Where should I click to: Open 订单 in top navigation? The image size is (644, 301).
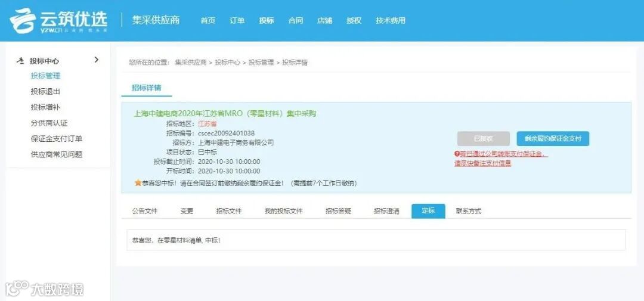tap(237, 20)
